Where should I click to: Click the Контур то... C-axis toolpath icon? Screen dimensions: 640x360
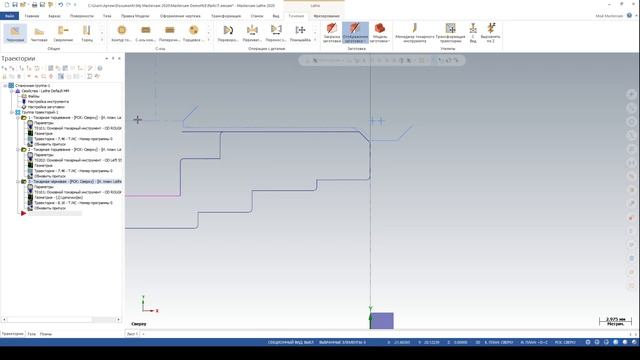[122, 33]
